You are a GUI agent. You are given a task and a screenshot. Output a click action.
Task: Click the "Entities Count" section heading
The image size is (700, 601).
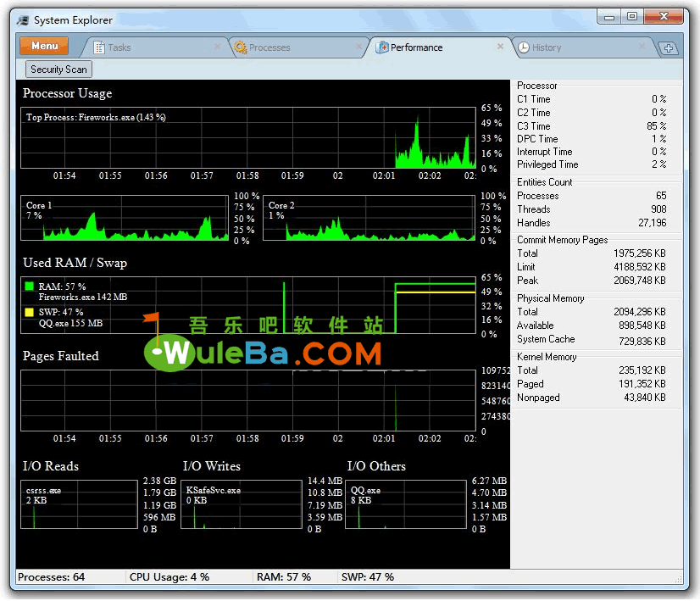pyautogui.click(x=545, y=182)
